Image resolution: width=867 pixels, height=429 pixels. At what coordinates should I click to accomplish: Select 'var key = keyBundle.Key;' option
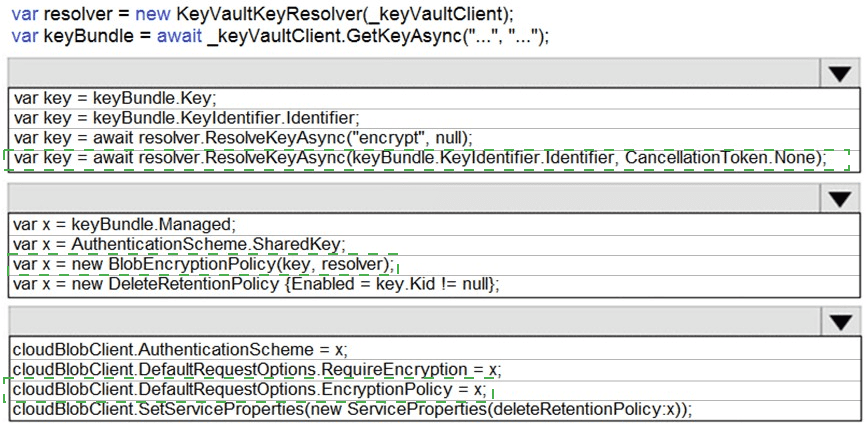coord(115,99)
